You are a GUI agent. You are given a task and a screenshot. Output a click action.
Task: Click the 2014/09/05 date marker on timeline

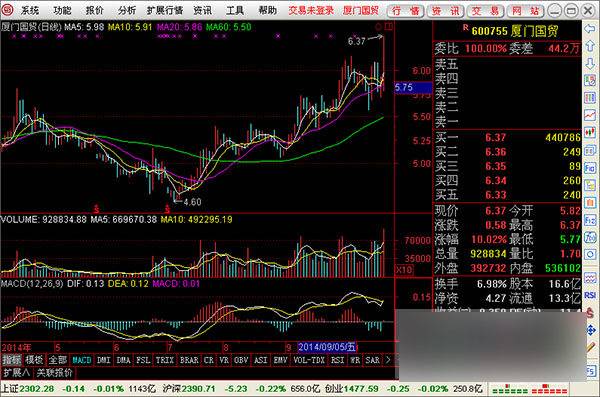click(328, 347)
